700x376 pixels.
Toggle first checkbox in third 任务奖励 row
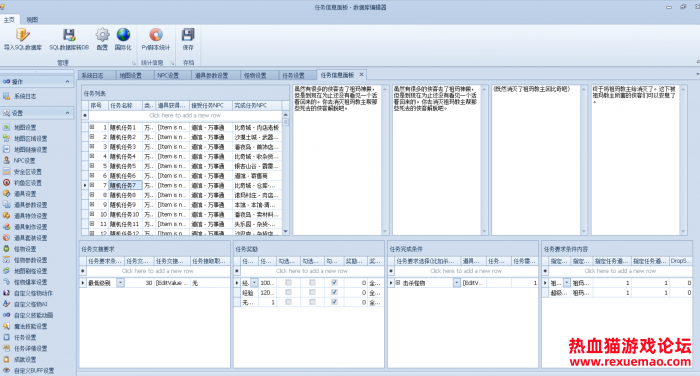coord(288,302)
